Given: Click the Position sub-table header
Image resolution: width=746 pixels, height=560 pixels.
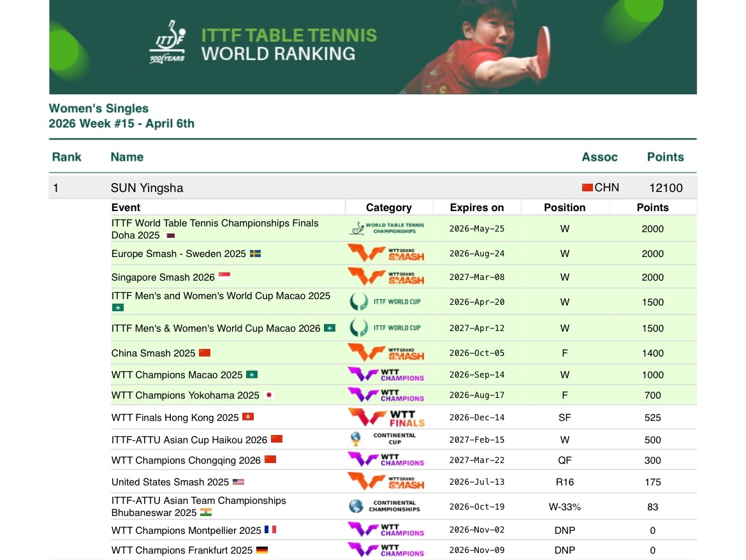Looking at the screenshot, I should coord(565,207).
